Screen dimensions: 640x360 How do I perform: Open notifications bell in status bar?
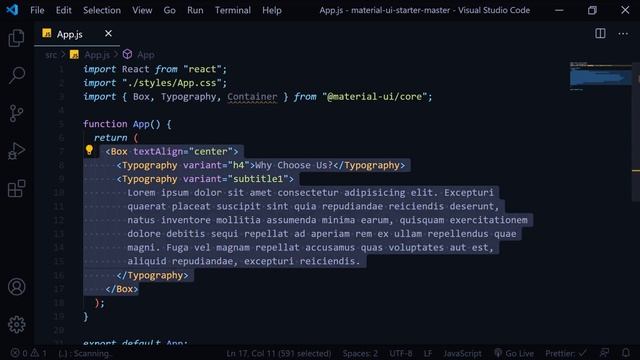pyautogui.click(x=626, y=353)
